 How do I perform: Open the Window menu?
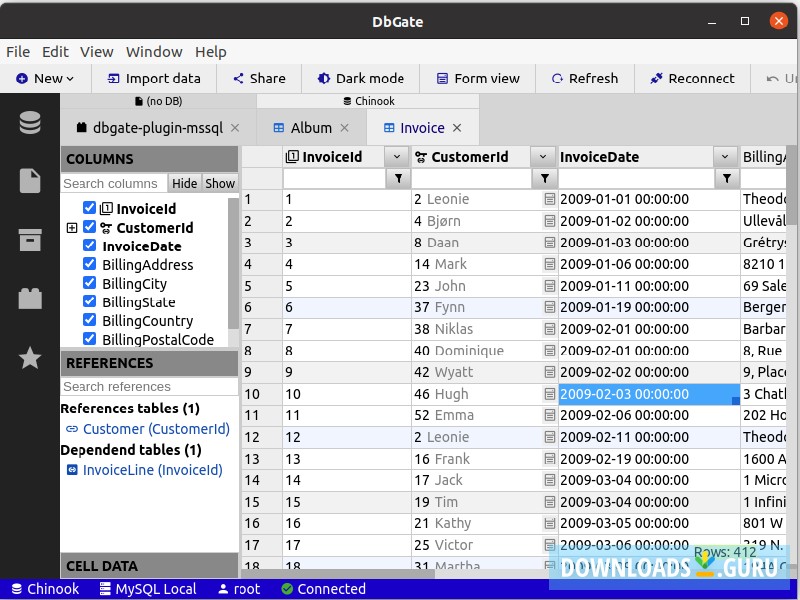pyautogui.click(x=154, y=52)
